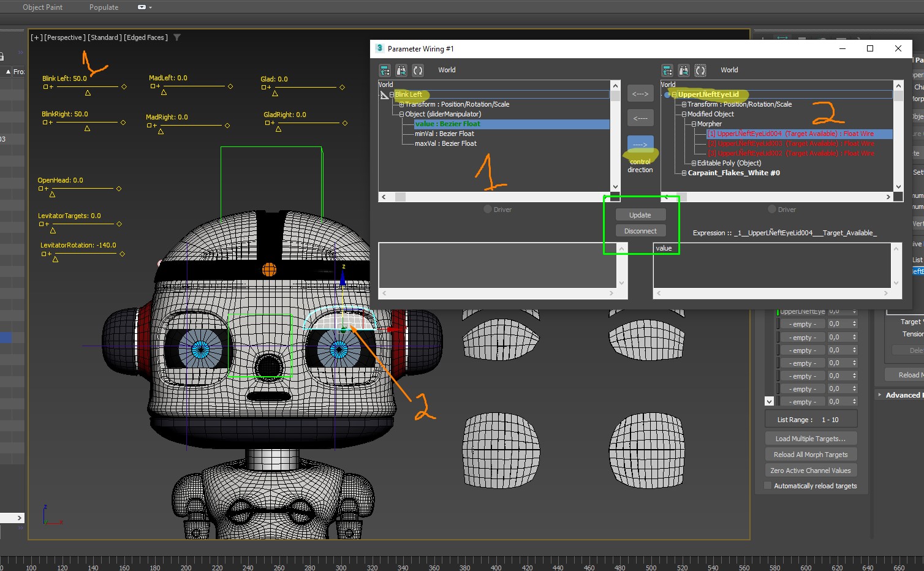Enable Automatically reload targets checkbox

(768, 486)
